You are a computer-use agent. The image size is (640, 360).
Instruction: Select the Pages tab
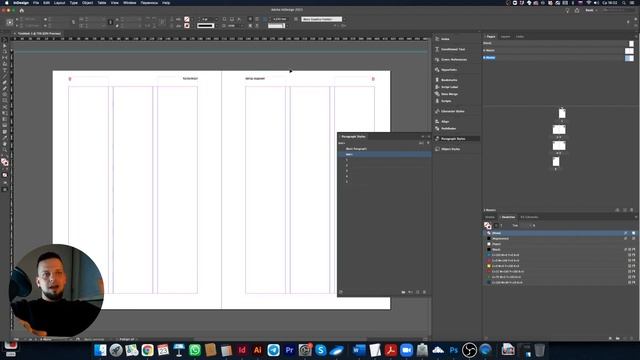[x=491, y=36]
